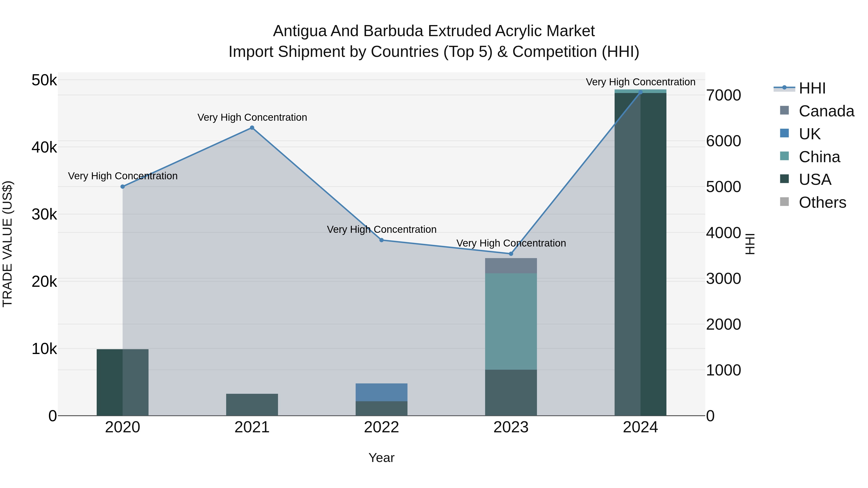
Task: Click the Canada color swatch in legend
Action: point(784,110)
